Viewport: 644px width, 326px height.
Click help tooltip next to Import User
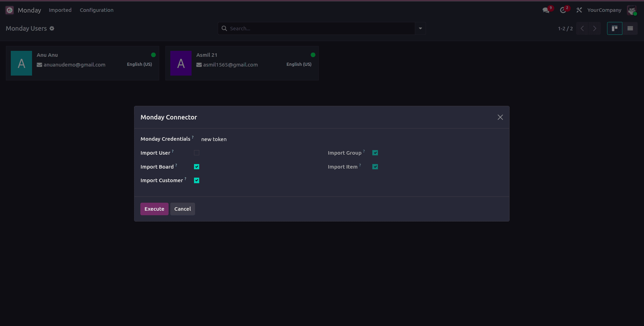173,151
